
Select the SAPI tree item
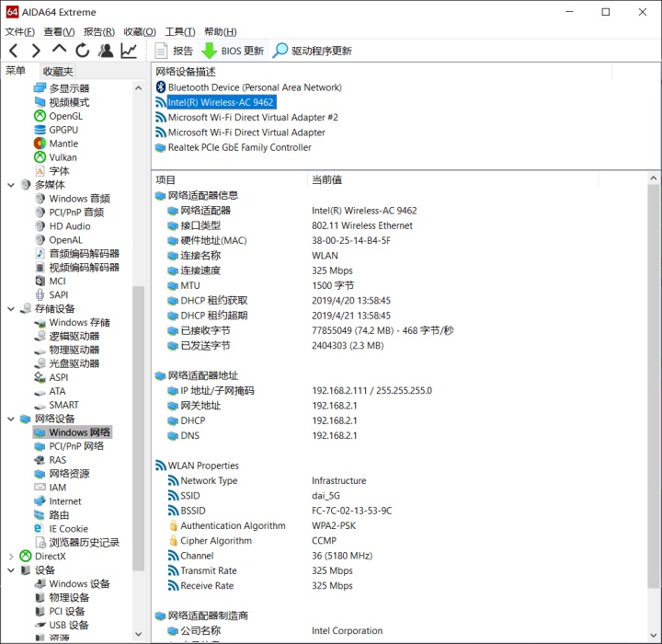pyautogui.click(x=51, y=294)
